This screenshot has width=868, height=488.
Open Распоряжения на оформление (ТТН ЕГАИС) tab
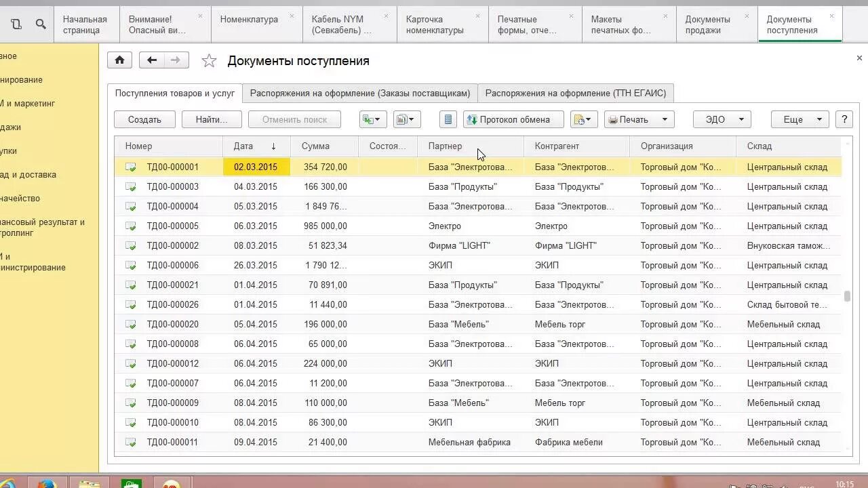pyautogui.click(x=576, y=93)
